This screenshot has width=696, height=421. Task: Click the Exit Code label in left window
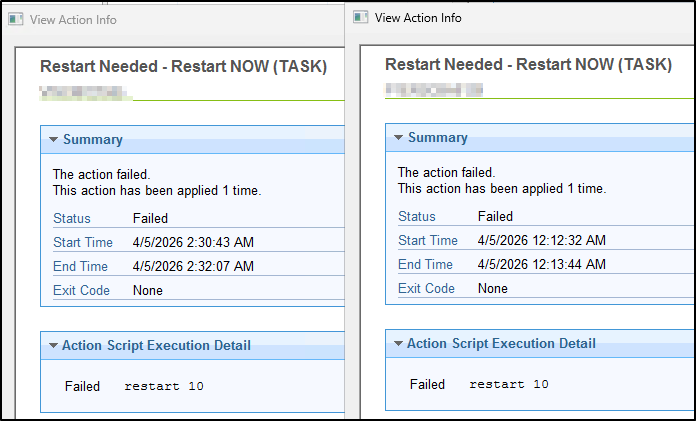(x=81, y=290)
